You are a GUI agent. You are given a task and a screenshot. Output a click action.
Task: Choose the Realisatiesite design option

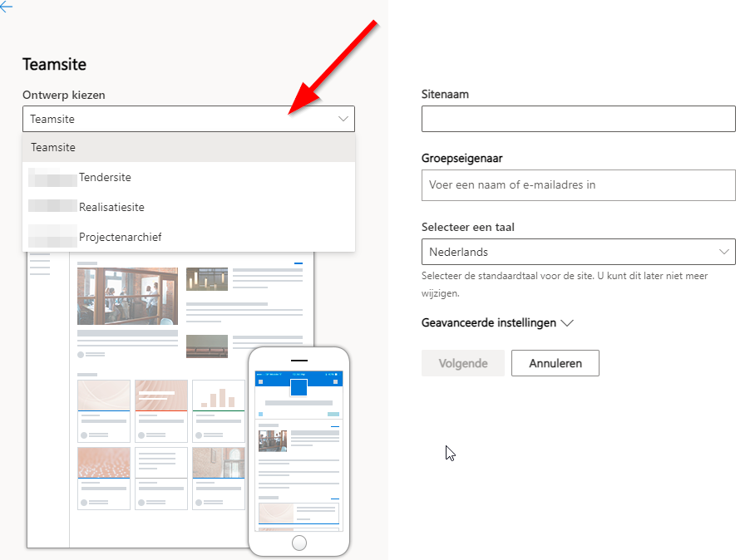188,208
